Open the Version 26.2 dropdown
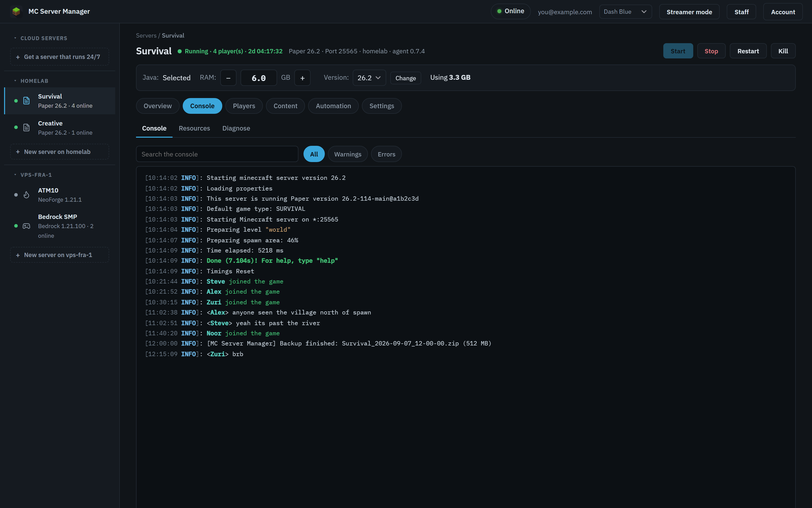Image resolution: width=812 pixels, height=508 pixels. point(369,78)
